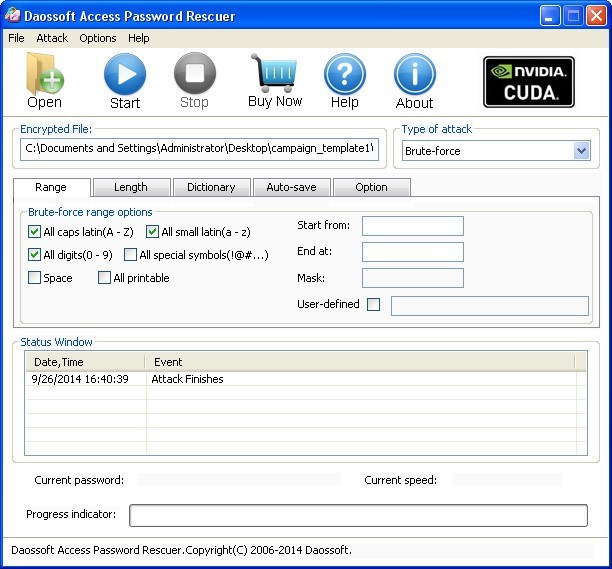Open the Attack menu
Viewport: 612px width, 569px height.
tap(52, 38)
